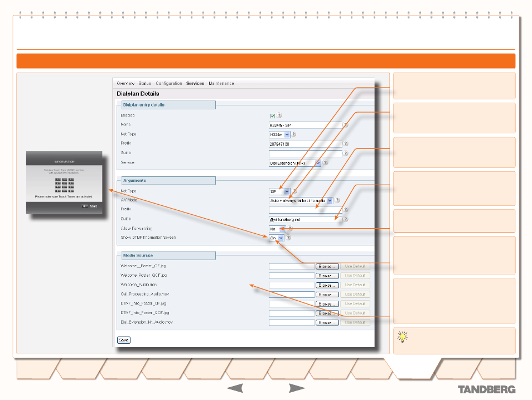Click the empty dialplan entry Suffix field
The width and height of the screenshot is (532, 400).
tap(306, 154)
